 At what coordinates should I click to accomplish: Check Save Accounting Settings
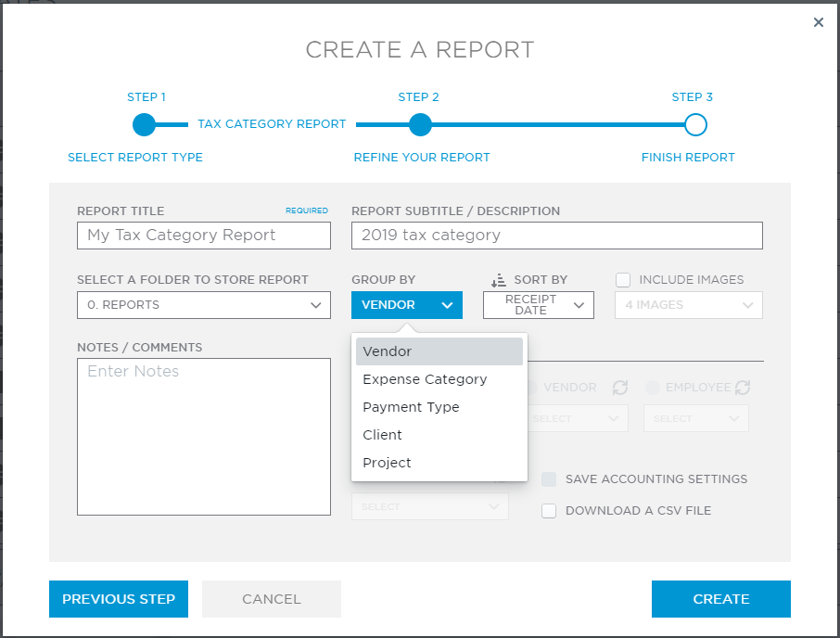(549, 479)
